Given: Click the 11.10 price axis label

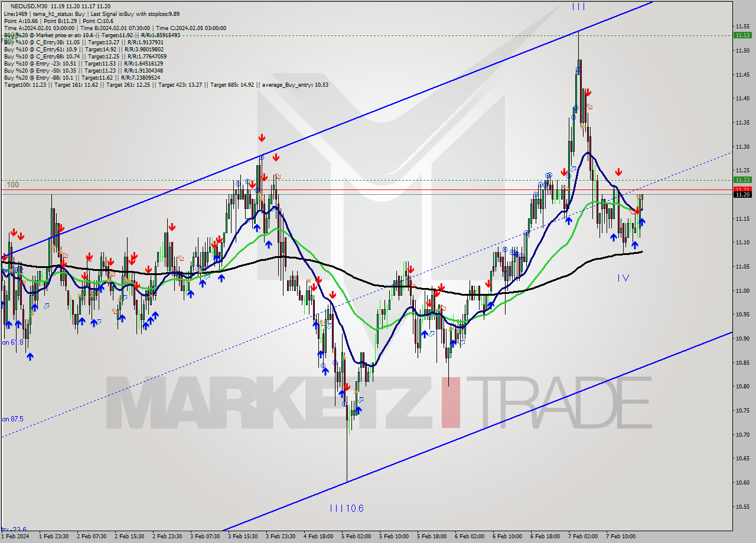Looking at the screenshot, I should [x=742, y=242].
